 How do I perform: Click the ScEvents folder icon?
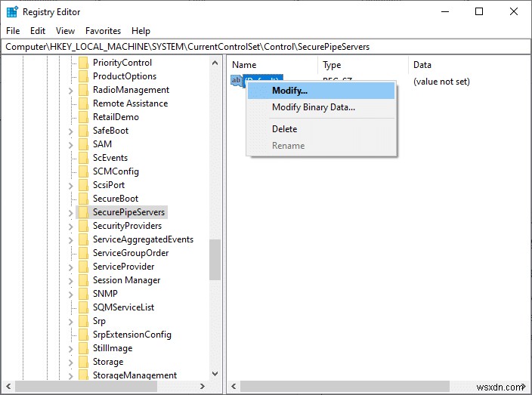83,158
